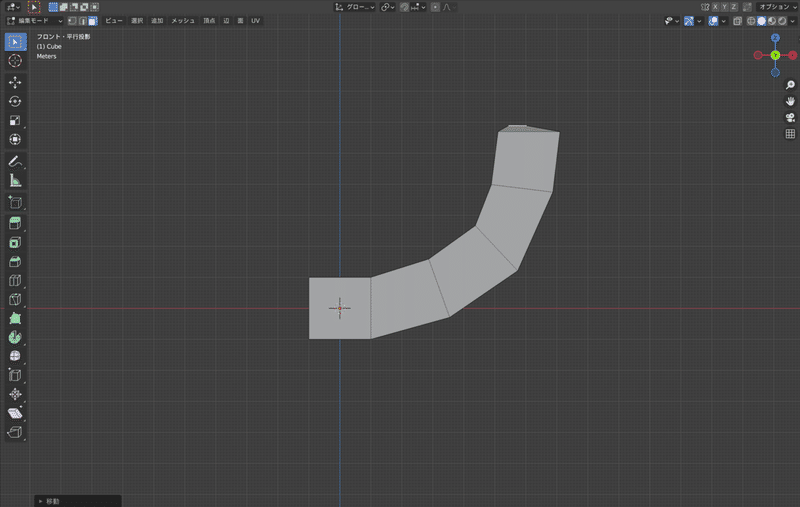Switch to rendered shading
Viewport: 800px width, 507px height.
tap(782, 21)
